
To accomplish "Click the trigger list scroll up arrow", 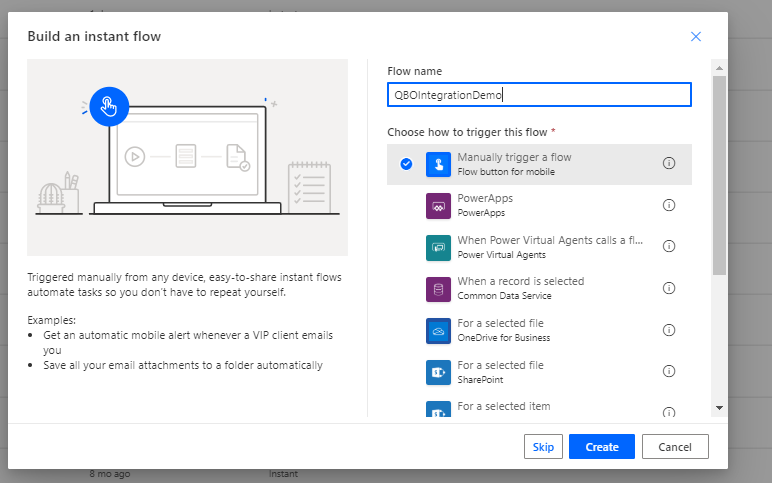I will [719, 68].
